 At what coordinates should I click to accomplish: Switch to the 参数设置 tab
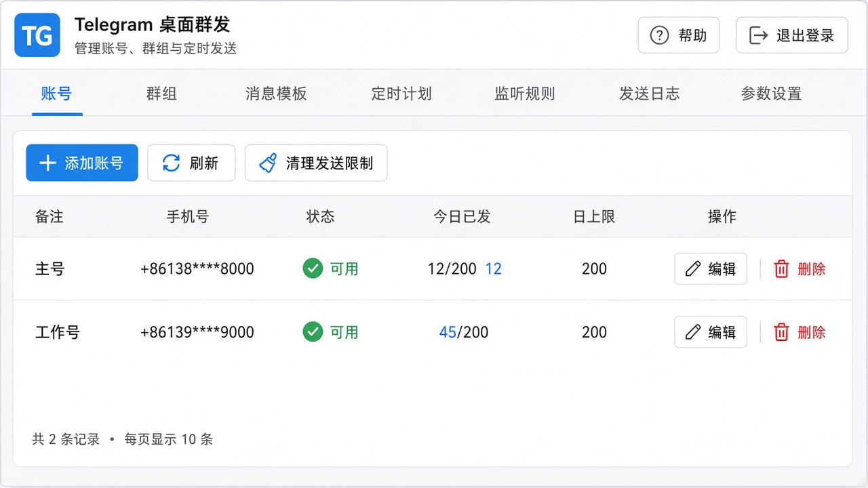pos(771,94)
